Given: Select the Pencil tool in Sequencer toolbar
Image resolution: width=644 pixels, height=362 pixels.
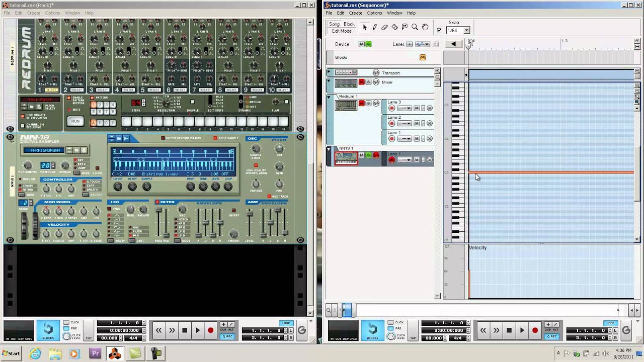Looking at the screenshot, I should click(375, 27).
